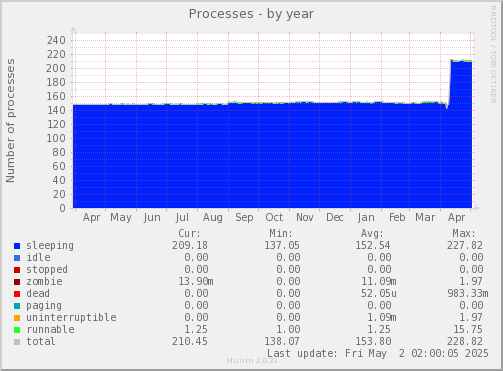Click the Min: column header
The width and height of the screenshot is (503, 371).
click(281, 233)
